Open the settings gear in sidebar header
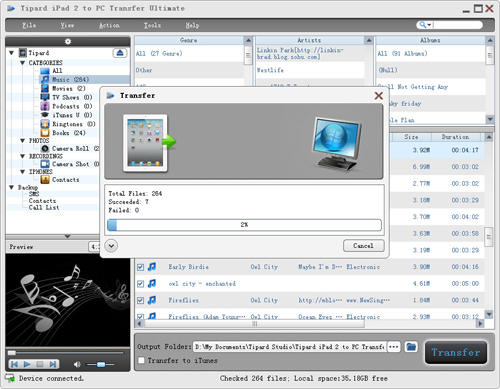Image resolution: width=500 pixels, height=389 pixels. click(68, 41)
